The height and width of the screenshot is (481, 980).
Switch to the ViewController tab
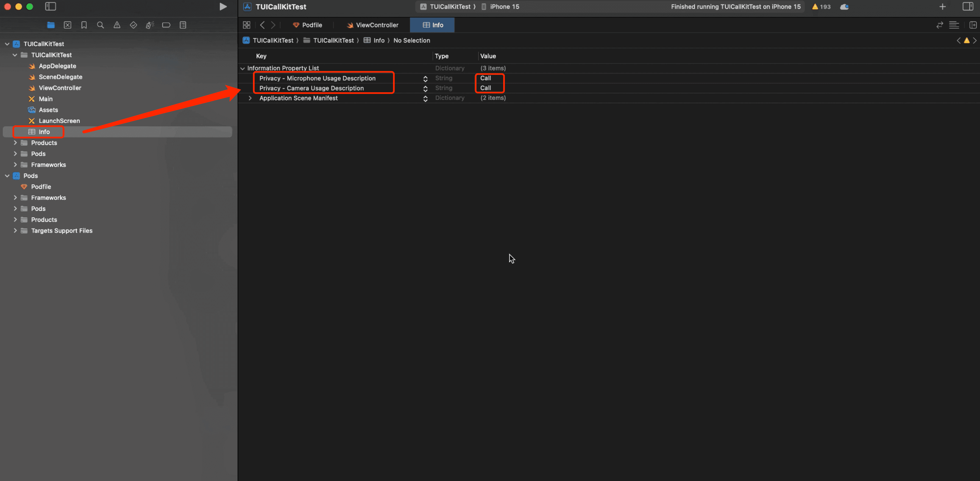click(x=372, y=25)
